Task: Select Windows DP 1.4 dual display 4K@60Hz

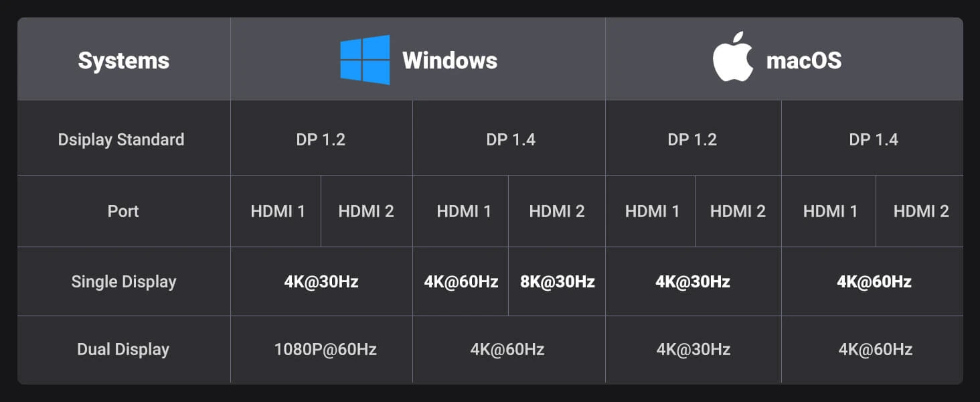Action: coord(507,350)
